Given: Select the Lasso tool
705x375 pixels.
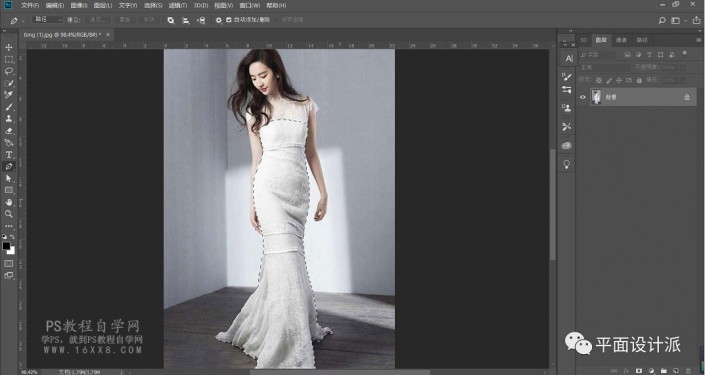Looking at the screenshot, I should (9, 71).
